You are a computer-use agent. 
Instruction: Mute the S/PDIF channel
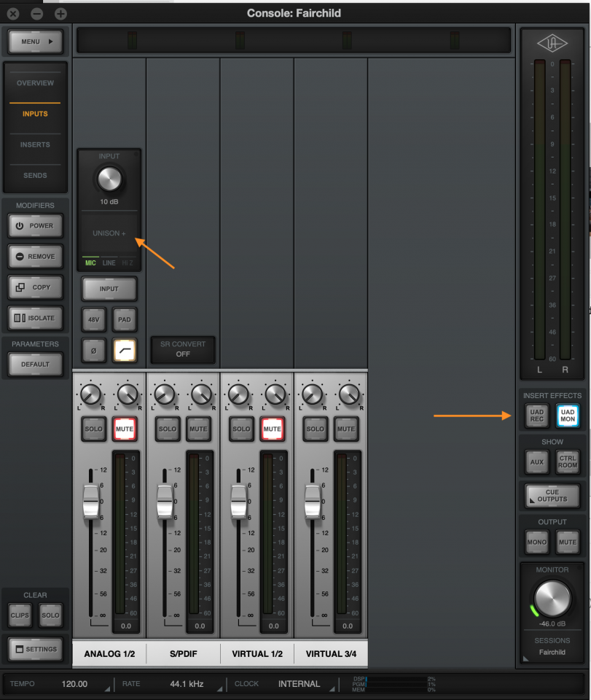(198, 429)
